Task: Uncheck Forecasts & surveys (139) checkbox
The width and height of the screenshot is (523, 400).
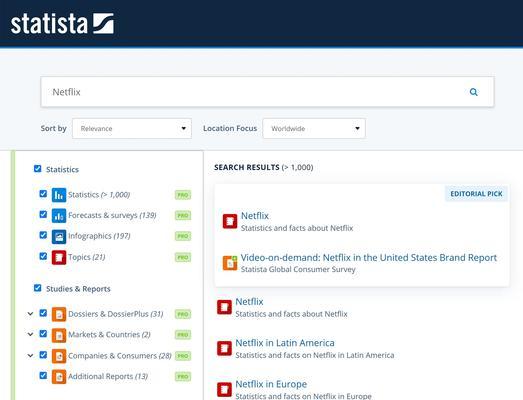Action: [x=43, y=214]
